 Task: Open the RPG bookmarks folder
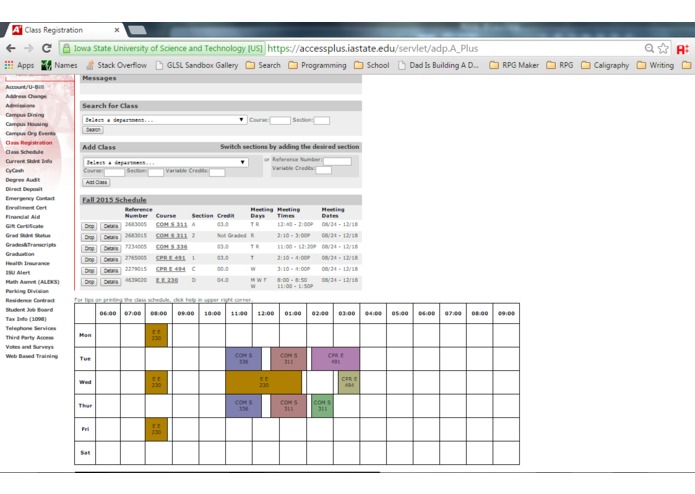pos(560,65)
